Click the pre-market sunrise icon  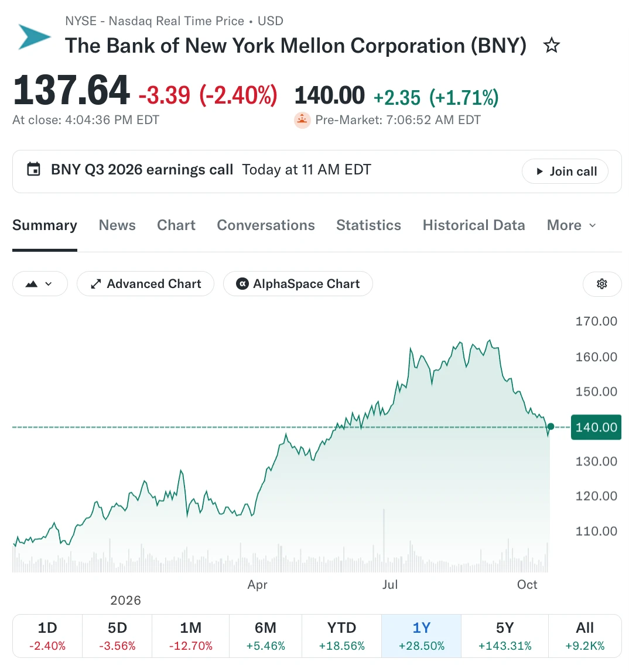click(302, 120)
